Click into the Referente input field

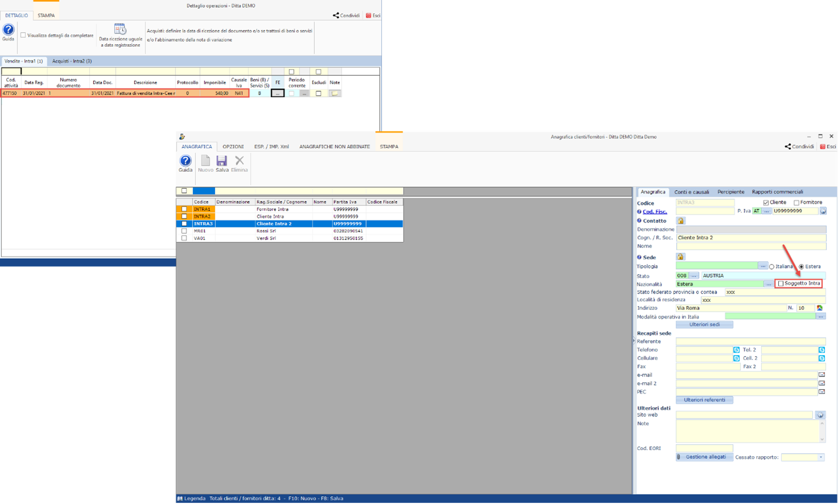pos(750,341)
